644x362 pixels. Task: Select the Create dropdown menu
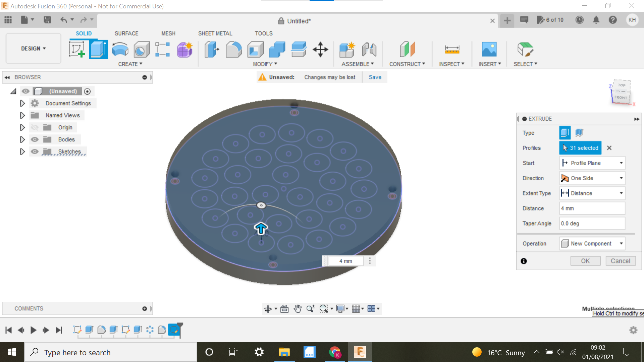(129, 64)
